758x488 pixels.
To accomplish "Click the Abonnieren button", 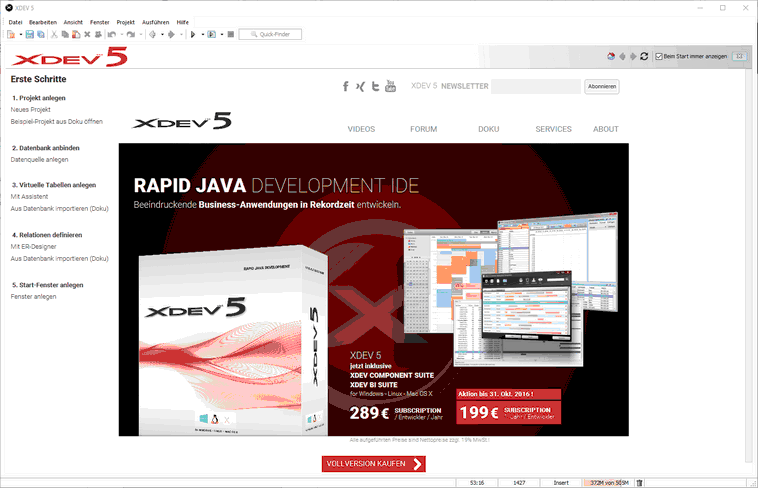I will point(602,87).
